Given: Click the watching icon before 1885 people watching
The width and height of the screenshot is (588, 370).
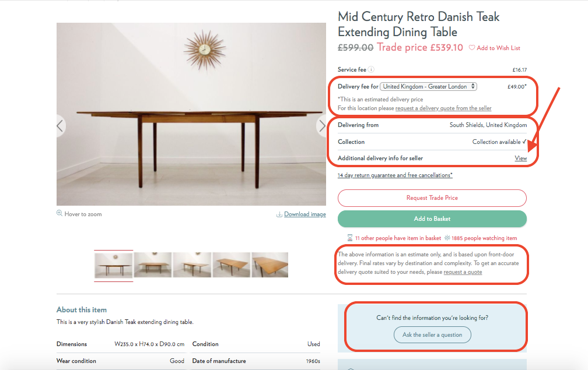Looking at the screenshot, I should coord(447,238).
